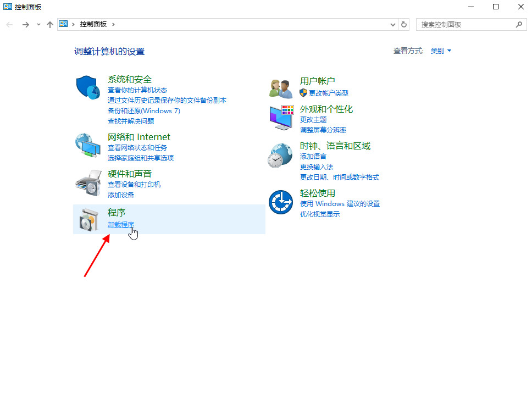
Task: Click 调整屏幕分辨率 link
Action: [323, 130]
